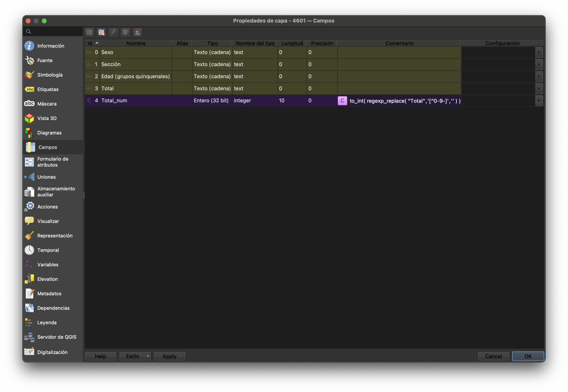Select the Total field name cell
The height and width of the screenshot is (392, 568).
(136, 88)
